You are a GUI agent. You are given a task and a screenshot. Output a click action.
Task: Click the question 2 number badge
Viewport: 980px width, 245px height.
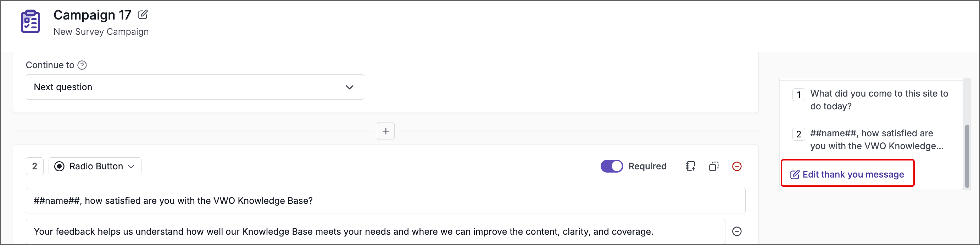[35, 166]
